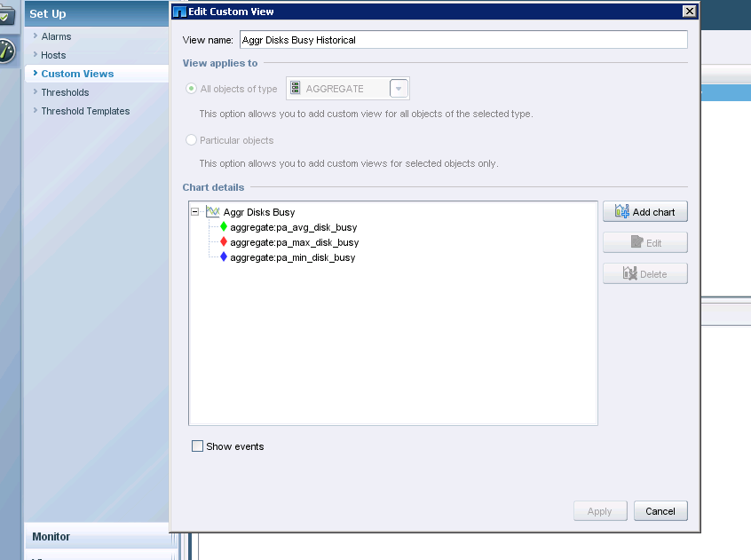Click the arrow next to Alarms

tap(35, 35)
